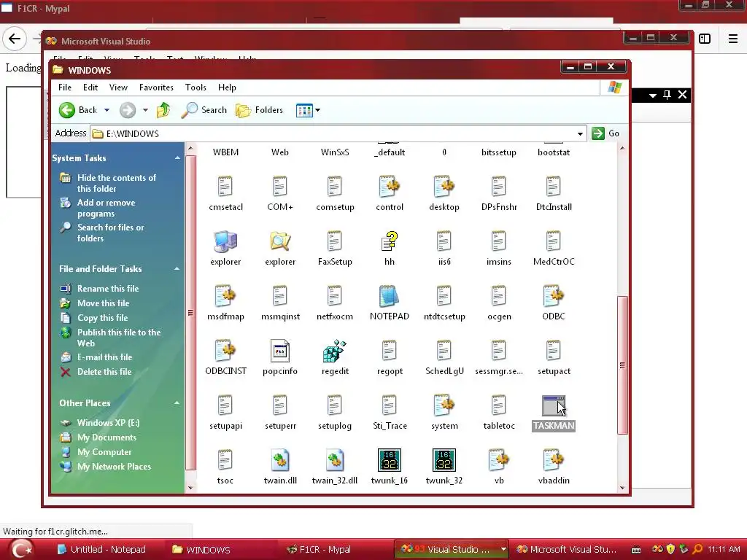
Task: Switch to F1CR - Mypal taskbar button
Action: [x=318, y=550]
